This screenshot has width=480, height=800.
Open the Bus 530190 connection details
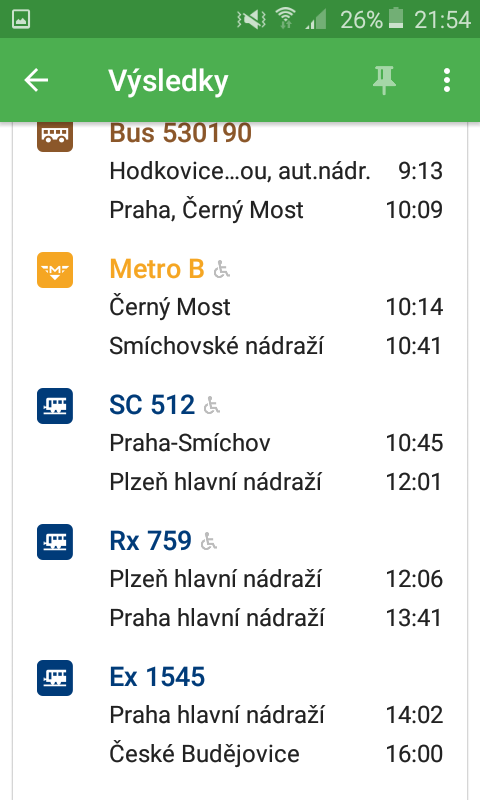181,133
